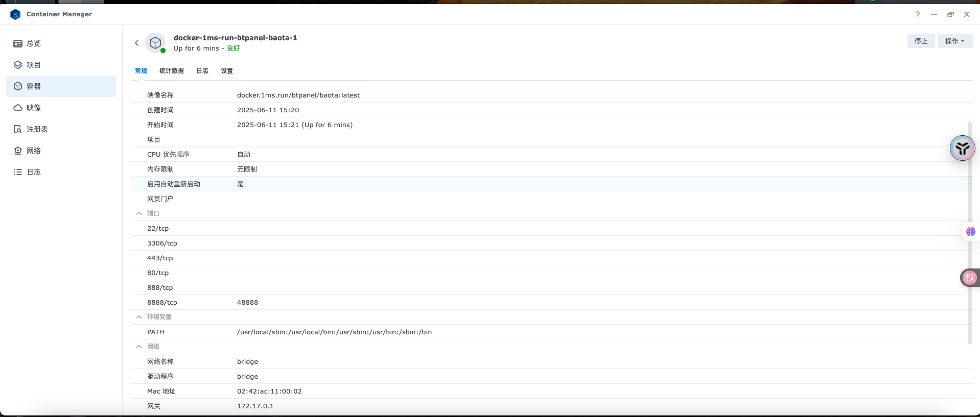Viewport: 980px width, 417px height.
Task: Collapse the 端口 section
Action: pos(139,213)
